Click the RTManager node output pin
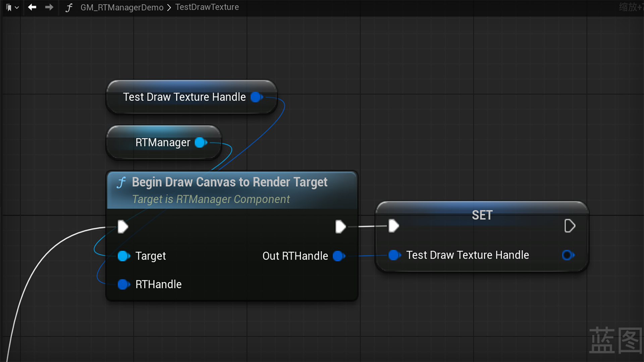Viewport: 644px width, 362px height. pyautogui.click(x=201, y=142)
